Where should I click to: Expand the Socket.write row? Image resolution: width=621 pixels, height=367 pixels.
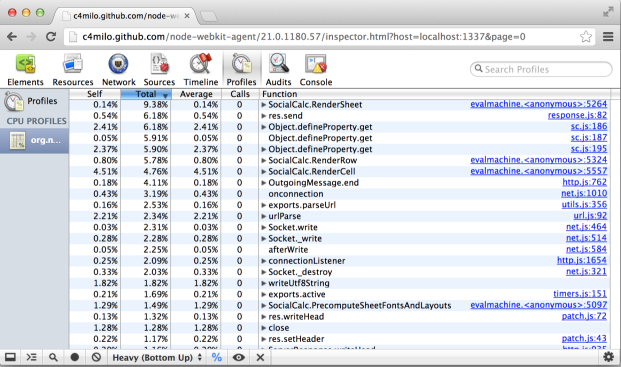click(x=264, y=228)
